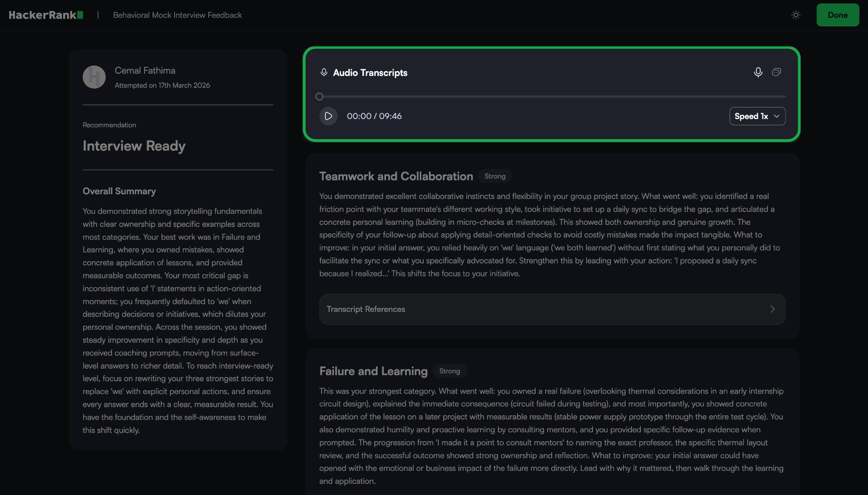Viewport: 868px width, 495px height.
Task: Click Cemal Fathima's profile avatar
Action: pos(94,77)
